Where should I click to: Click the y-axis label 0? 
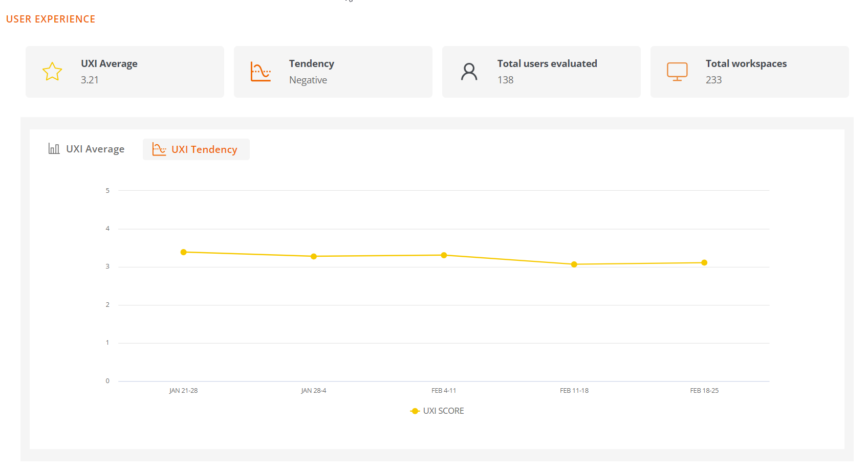107,381
